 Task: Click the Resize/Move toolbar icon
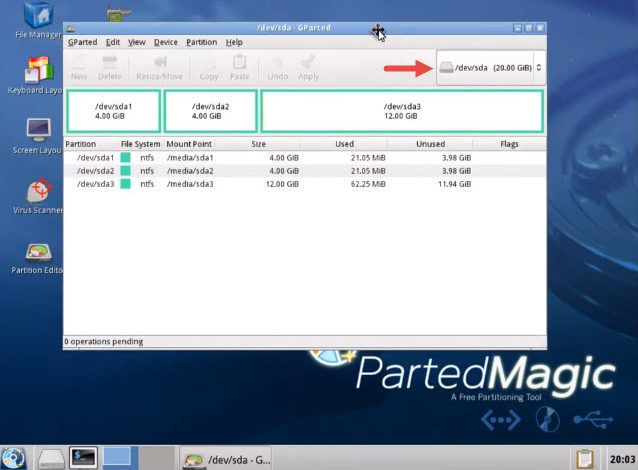point(160,68)
